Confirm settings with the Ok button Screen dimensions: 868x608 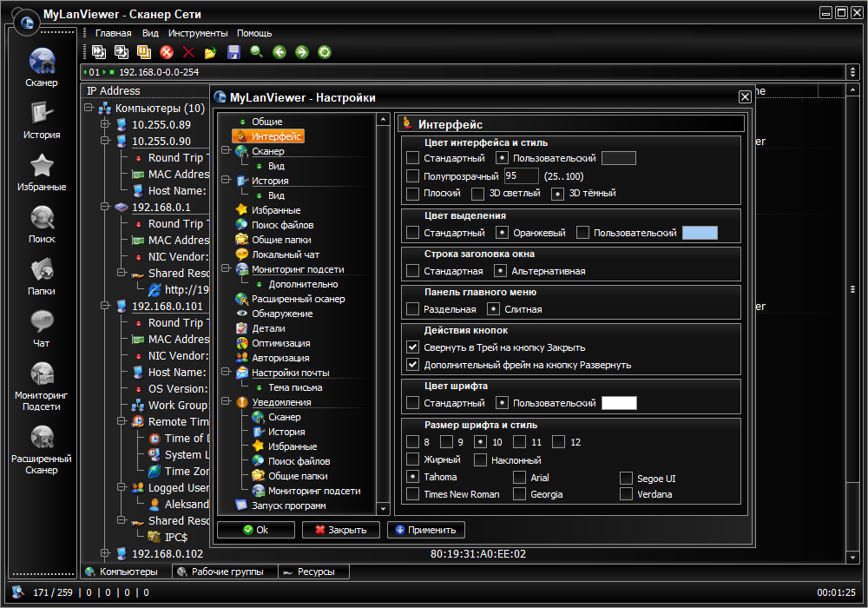tap(256, 530)
